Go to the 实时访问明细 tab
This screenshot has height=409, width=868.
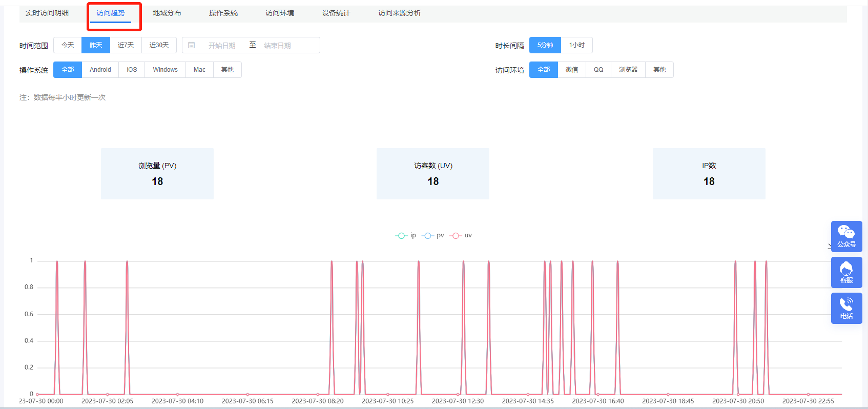tap(47, 13)
